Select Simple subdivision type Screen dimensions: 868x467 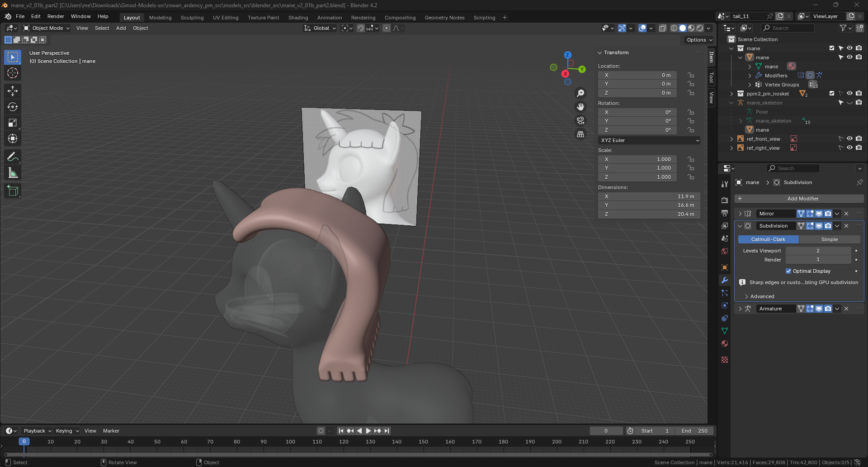[830, 239]
